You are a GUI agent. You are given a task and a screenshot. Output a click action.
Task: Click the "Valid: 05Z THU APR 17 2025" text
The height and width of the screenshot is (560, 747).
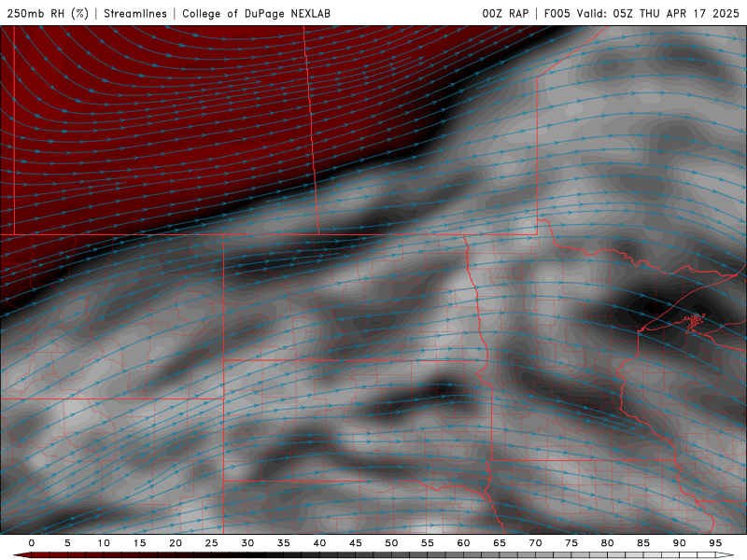click(x=658, y=13)
